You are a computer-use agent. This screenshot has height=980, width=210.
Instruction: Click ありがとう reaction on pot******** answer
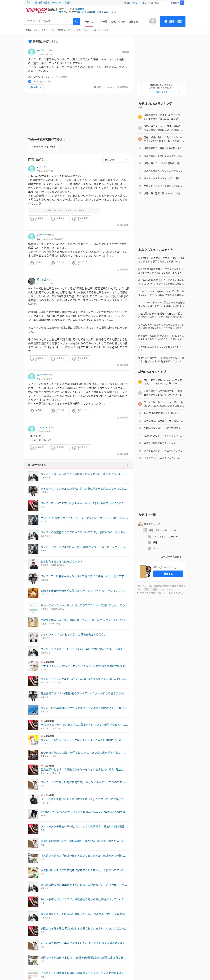coord(81,411)
